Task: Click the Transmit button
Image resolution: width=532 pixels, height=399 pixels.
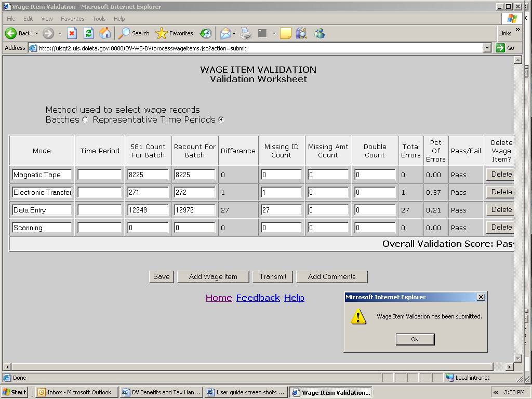Action: tap(273, 276)
